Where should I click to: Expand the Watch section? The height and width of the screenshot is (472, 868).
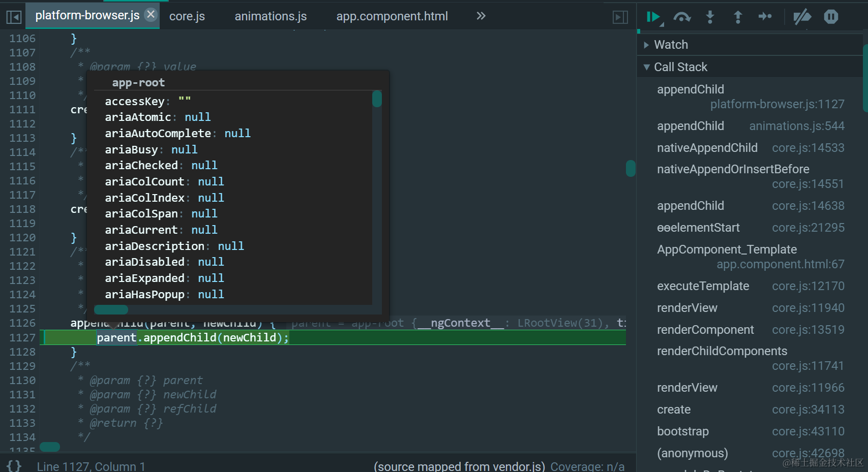(751, 45)
